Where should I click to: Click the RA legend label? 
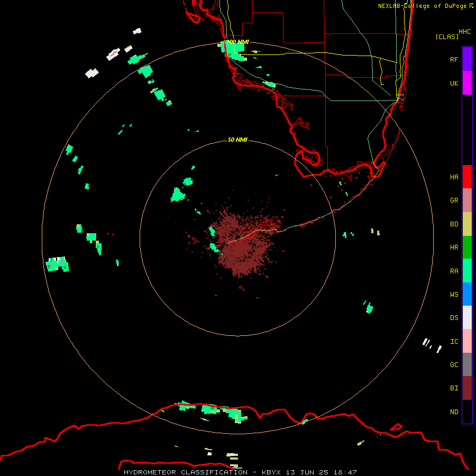(454, 271)
